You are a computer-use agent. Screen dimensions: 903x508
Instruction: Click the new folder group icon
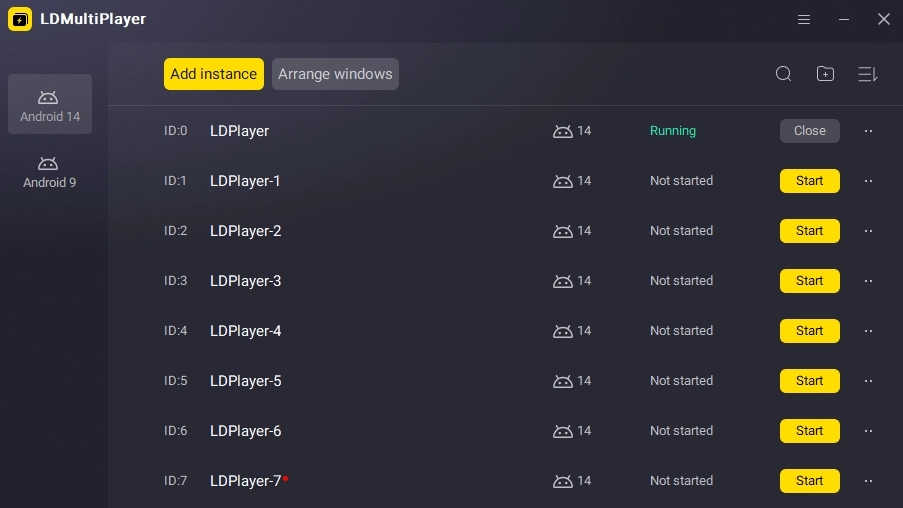825,74
